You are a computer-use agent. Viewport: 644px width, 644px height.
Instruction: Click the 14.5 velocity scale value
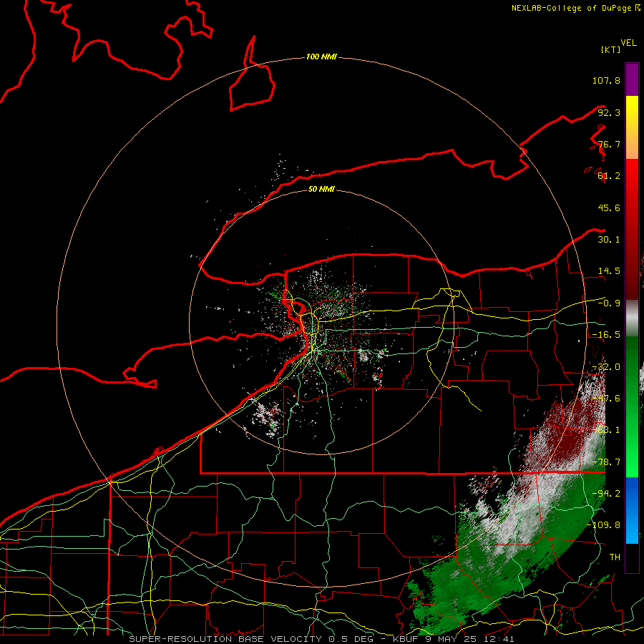pyautogui.click(x=609, y=271)
